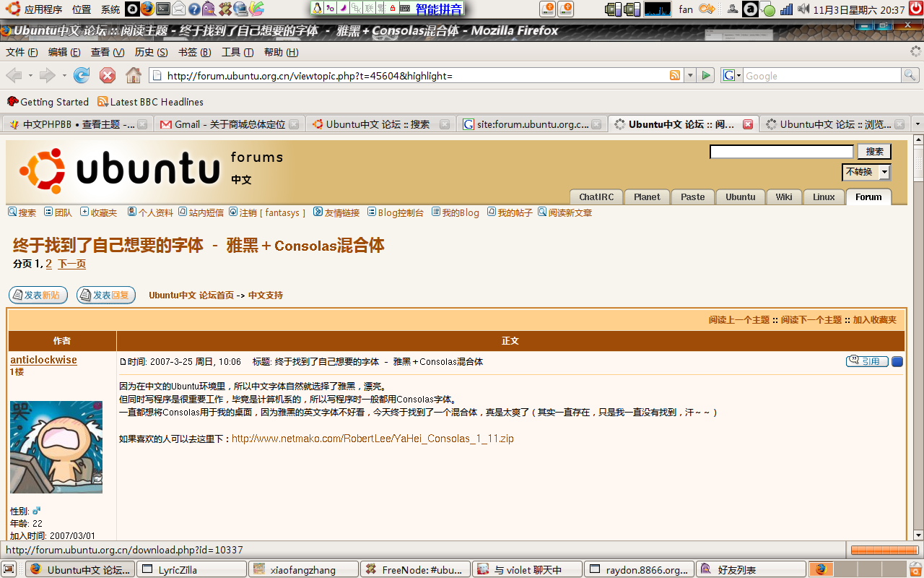This screenshot has height=578, width=924.
Task: Click the Firefox launcher in the top panel
Action: pyautogui.click(x=147, y=9)
